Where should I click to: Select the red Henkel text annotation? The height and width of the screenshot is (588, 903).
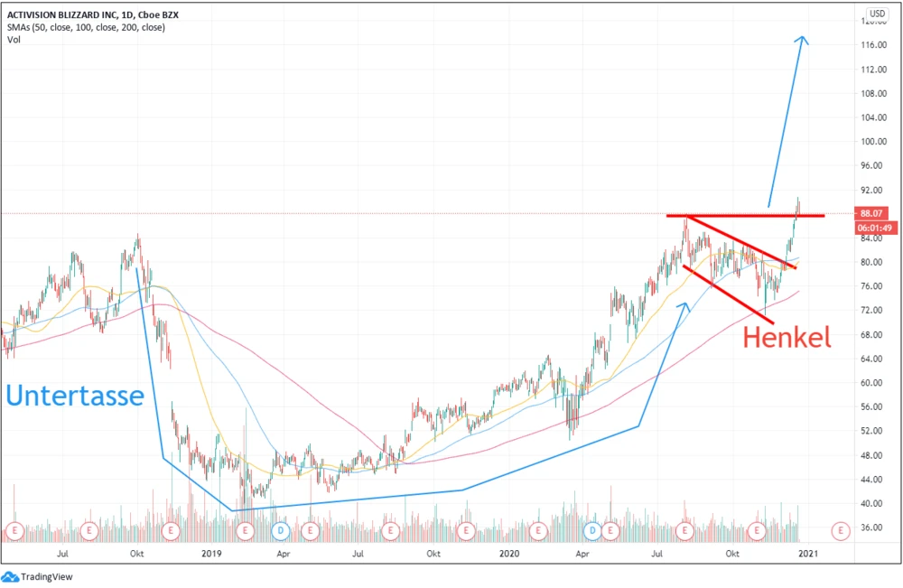tap(786, 338)
